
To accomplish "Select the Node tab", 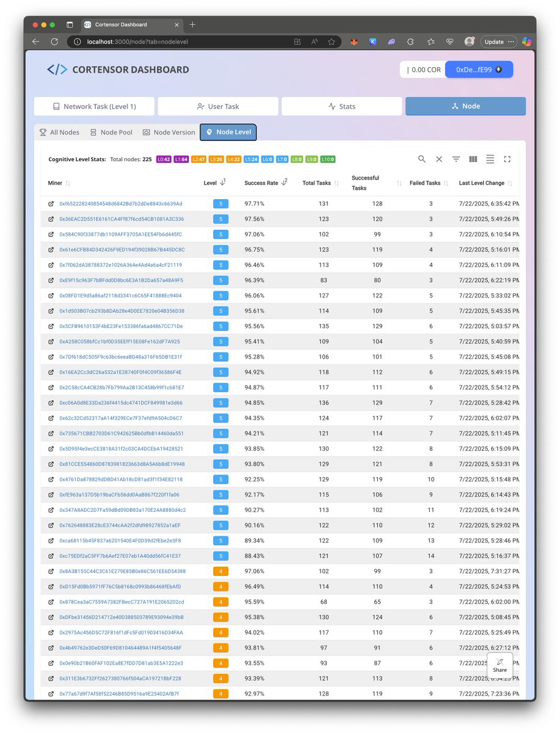I will pos(465,106).
